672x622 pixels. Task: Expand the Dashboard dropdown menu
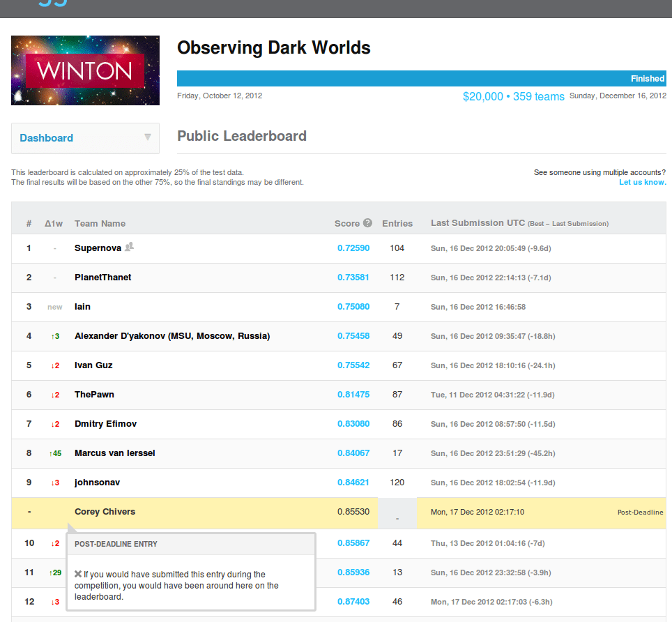click(85, 138)
